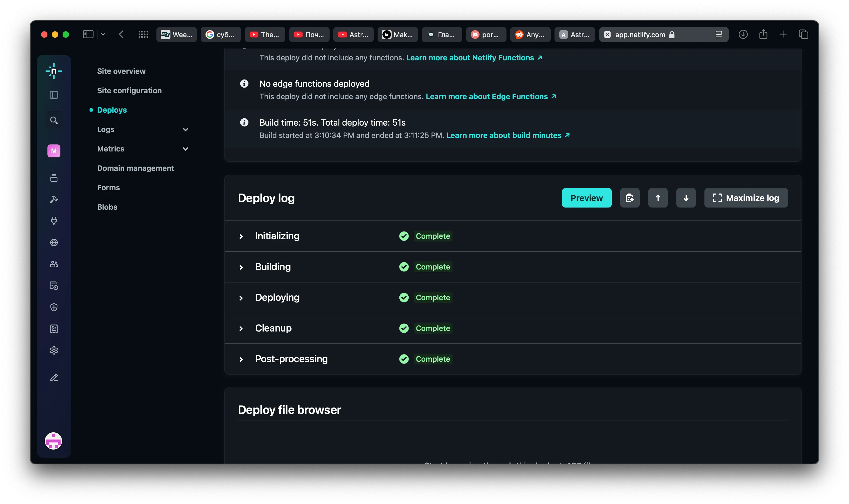The width and height of the screenshot is (849, 504).
Task: Open the user profile avatar at bottom
Action: (x=53, y=441)
